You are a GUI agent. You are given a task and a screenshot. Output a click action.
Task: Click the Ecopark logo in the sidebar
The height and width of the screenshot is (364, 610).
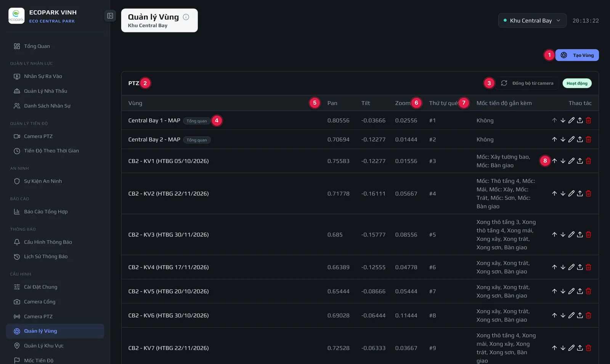pyautogui.click(x=16, y=16)
